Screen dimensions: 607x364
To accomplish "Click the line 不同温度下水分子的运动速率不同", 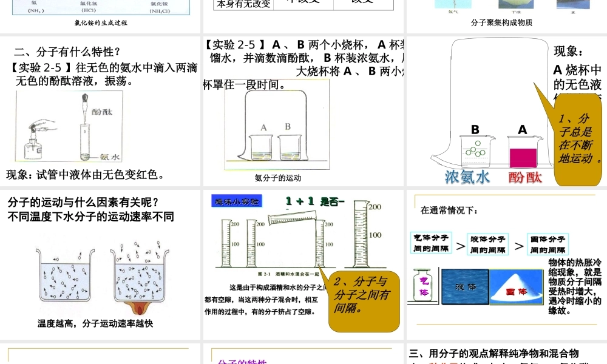I will click(x=91, y=217).
